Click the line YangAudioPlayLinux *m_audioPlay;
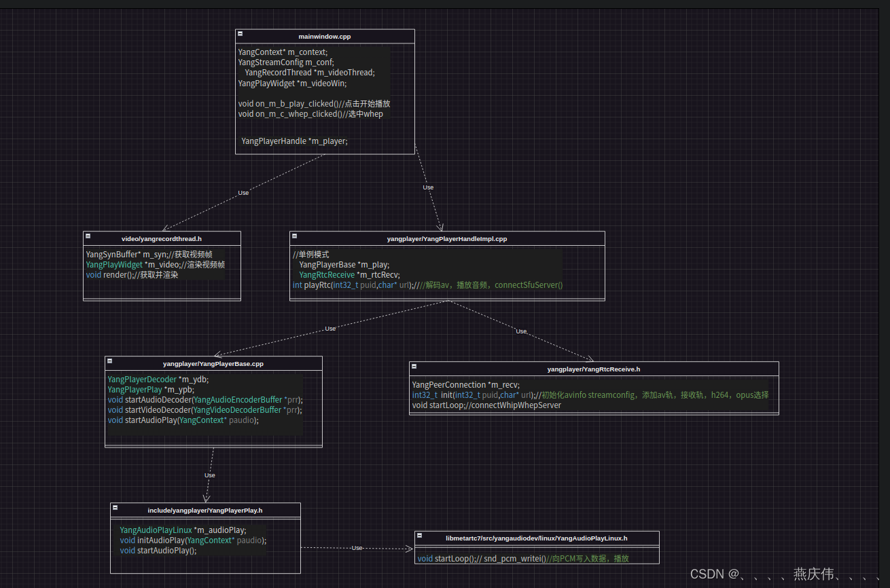 click(x=183, y=530)
